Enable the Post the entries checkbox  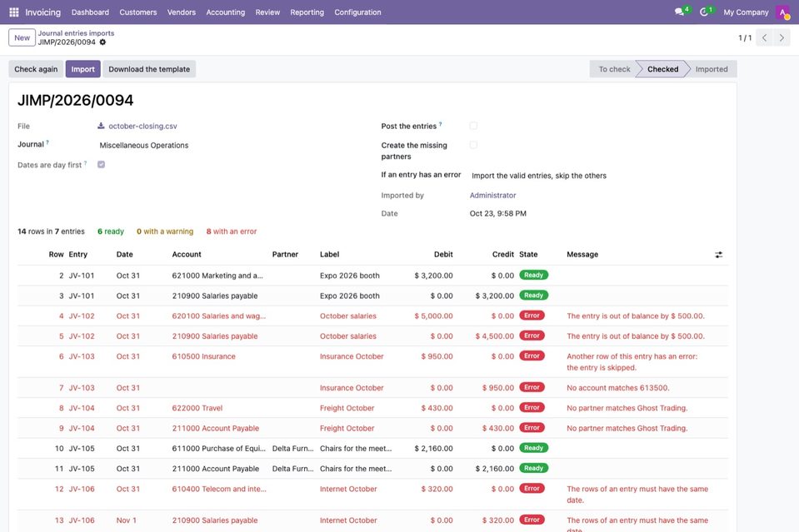pos(473,126)
